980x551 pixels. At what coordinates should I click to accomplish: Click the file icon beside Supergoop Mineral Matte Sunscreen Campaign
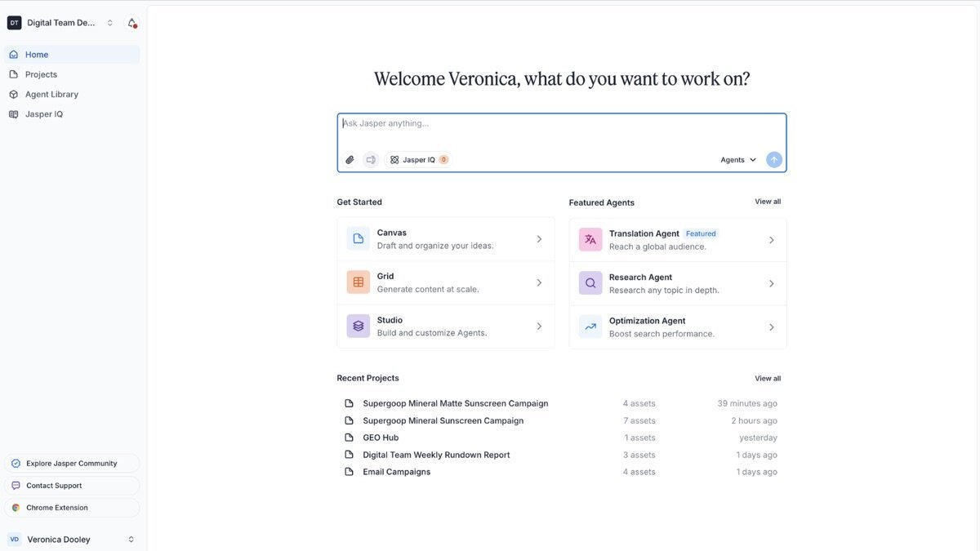click(349, 403)
